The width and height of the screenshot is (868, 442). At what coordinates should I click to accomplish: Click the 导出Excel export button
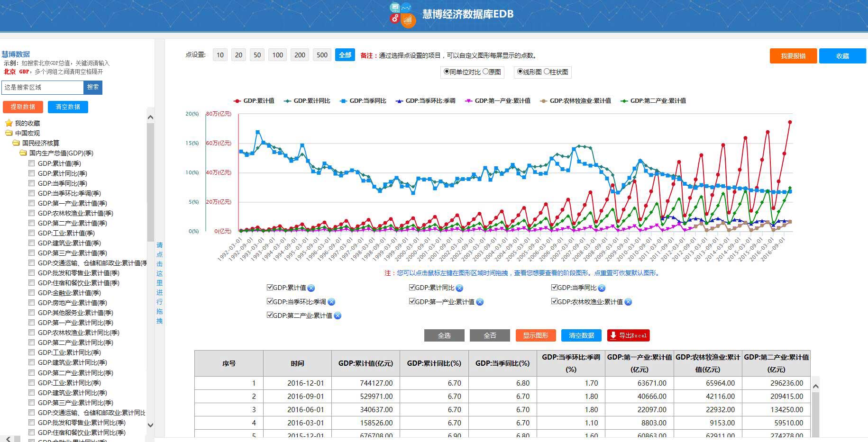tap(628, 335)
